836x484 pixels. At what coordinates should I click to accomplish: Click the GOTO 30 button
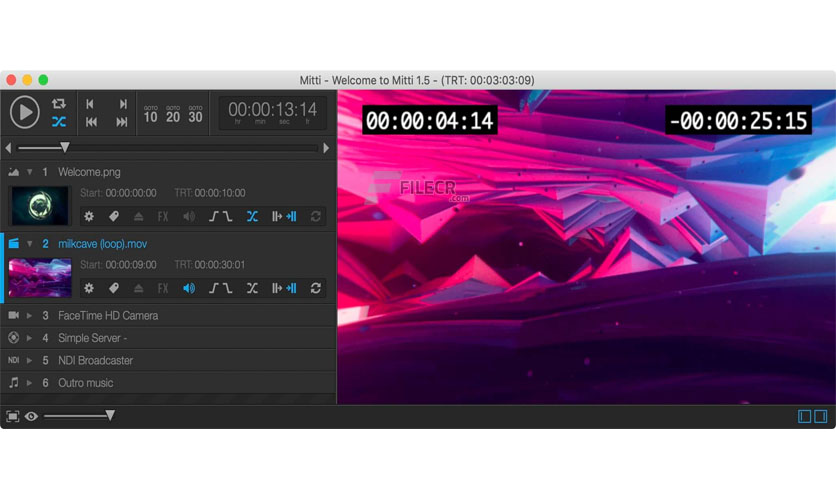(x=195, y=114)
